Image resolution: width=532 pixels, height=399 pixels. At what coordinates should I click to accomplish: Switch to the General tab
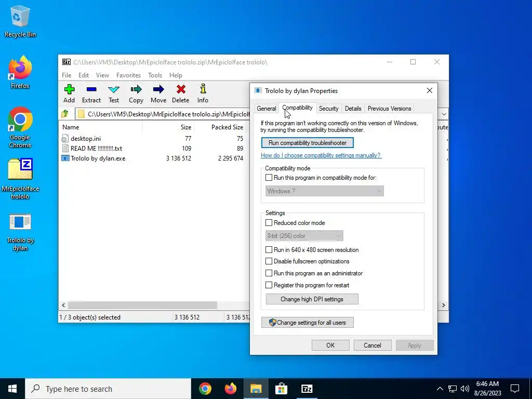(x=267, y=109)
